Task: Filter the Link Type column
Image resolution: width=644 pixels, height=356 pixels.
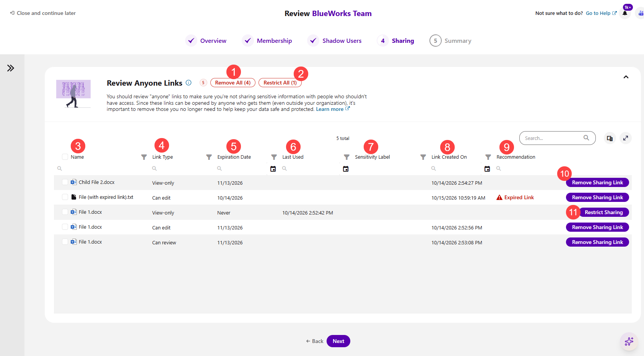Action: point(144,157)
